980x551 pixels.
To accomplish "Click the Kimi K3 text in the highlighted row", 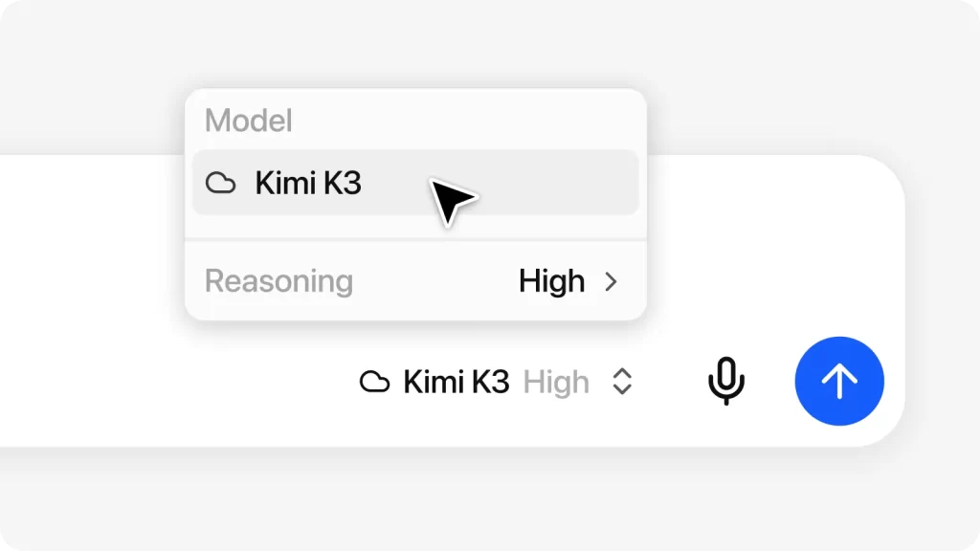I will (308, 183).
